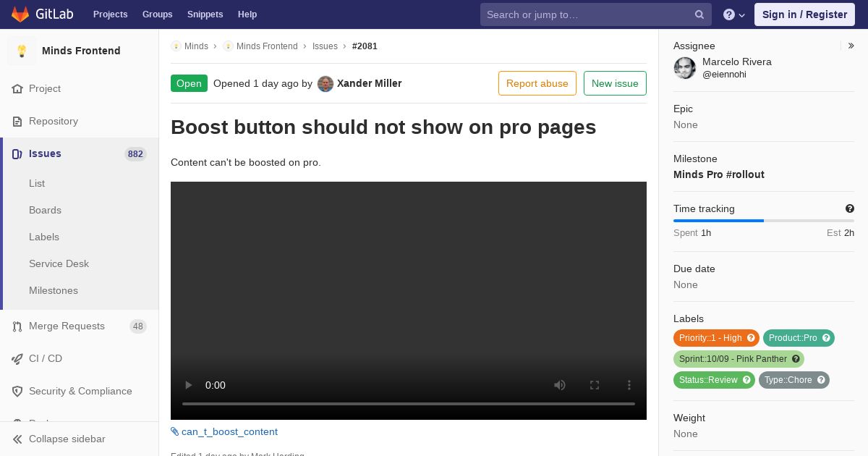Viewport: 868px width, 456px height.
Task: Click the Merge Requests icon
Action: [17, 326]
